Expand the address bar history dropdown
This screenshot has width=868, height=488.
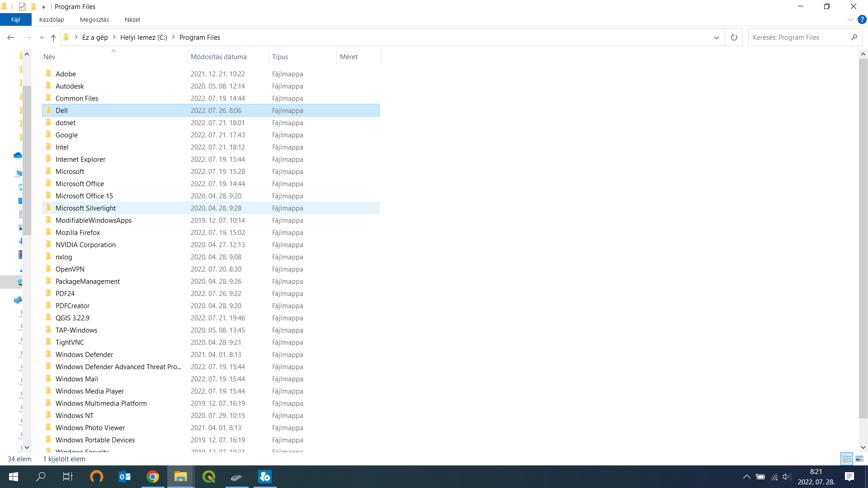(717, 38)
